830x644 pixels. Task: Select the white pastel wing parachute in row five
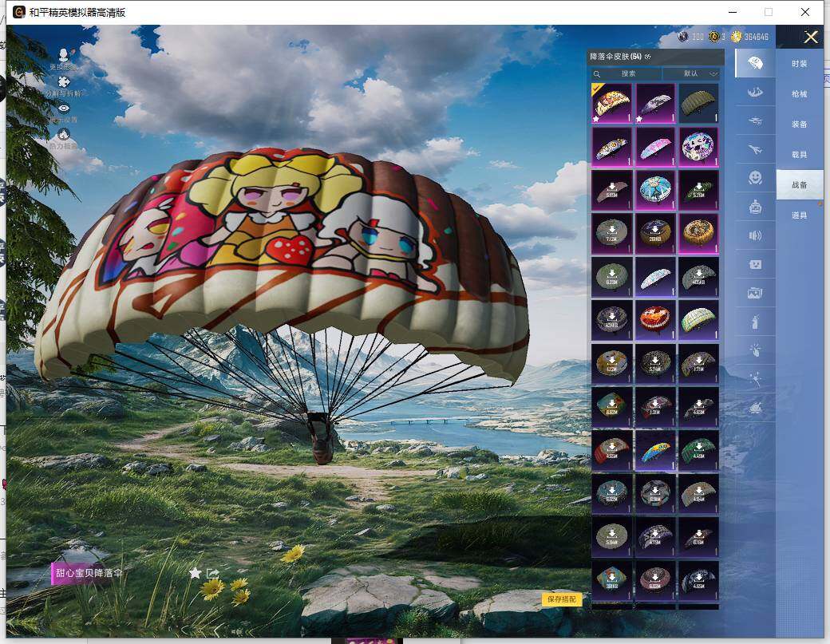click(x=655, y=277)
